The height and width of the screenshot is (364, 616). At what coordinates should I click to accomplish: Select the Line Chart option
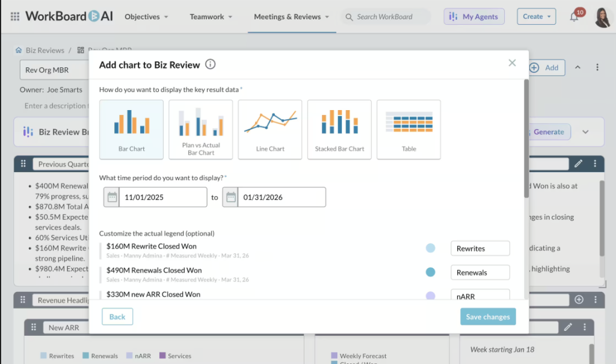tap(270, 129)
